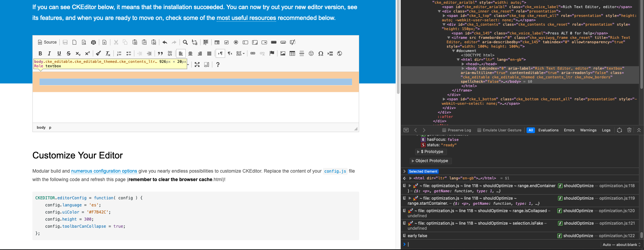Click the Source button in CKEditor toolbar
Screen dimensions: 644x250
pos(47,42)
